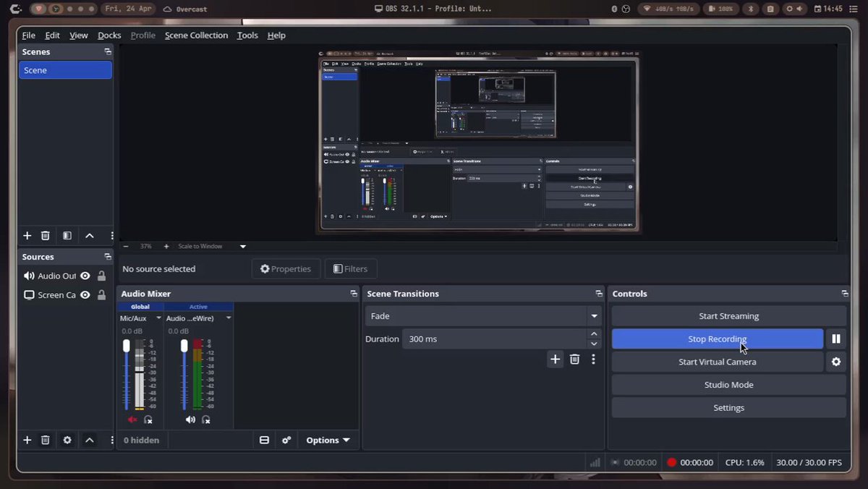Screen dimensions: 868x489
Task: Open the Audio Mixer Options dropdown
Action: pyautogui.click(x=328, y=440)
